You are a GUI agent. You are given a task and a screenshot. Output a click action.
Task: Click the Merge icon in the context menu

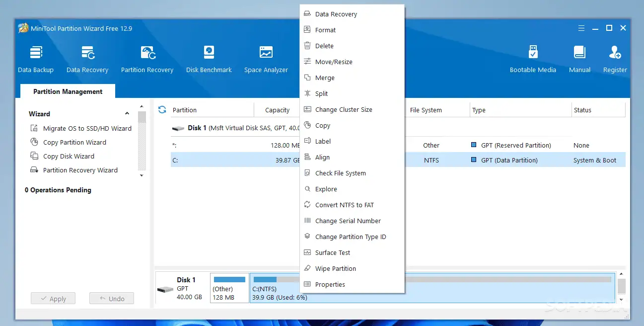[307, 78]
